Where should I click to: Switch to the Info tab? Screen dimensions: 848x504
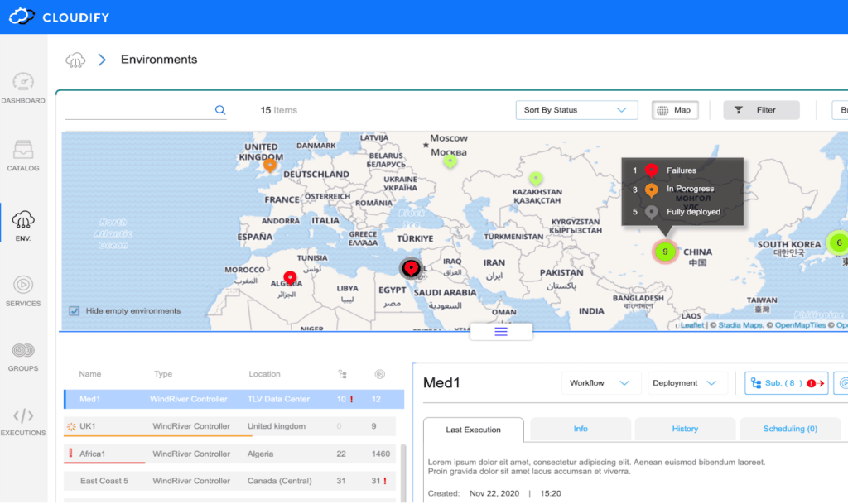pos(581,429)
